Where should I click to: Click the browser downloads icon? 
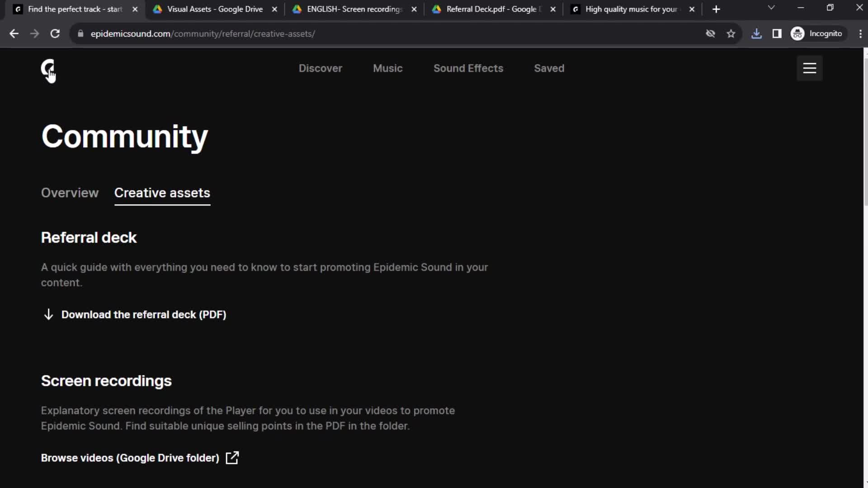(x=756, y=33)
